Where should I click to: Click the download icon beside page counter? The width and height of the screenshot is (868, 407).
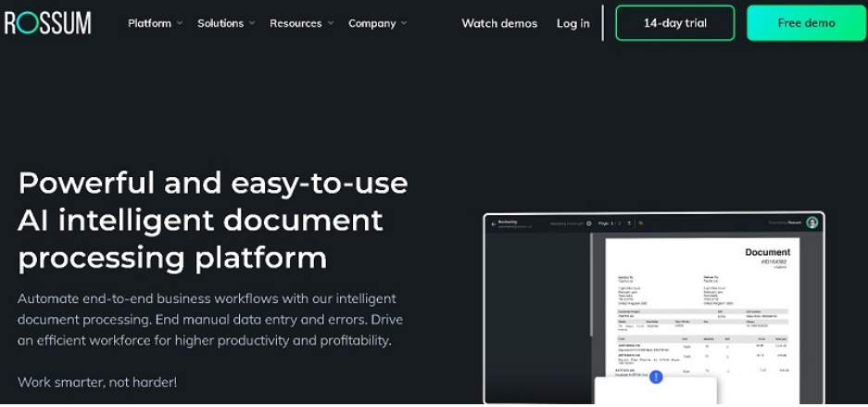[629, 223]
